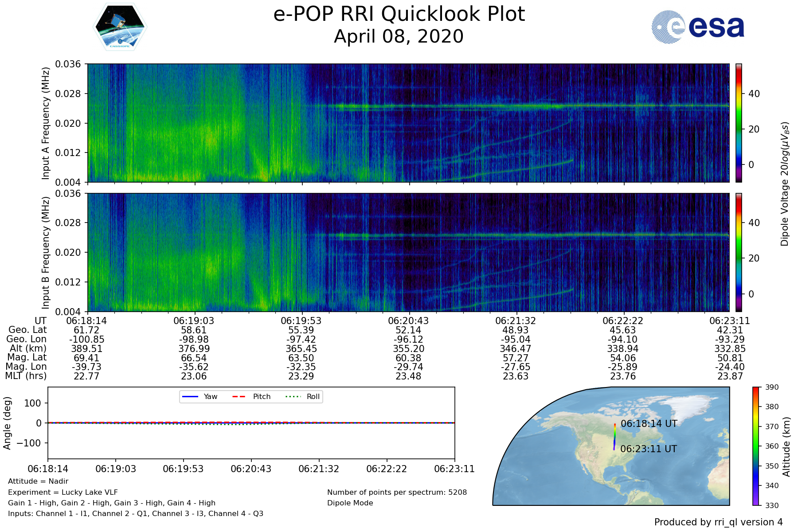Click the green dotted Roll legend marker
The height and width of the screenshot is (532, 798).
(x=293, y=396)
